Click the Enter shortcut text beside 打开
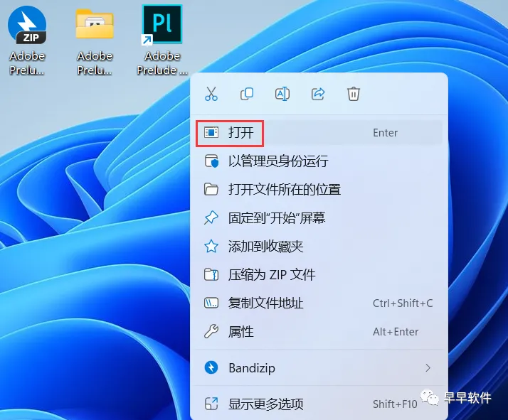The image size is (508, 420). 385,133
